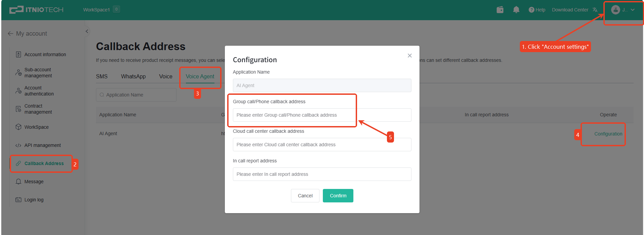Image resolution: width=644 pixels, height=235 pixels.
Task: Click the Configuration link for AI Agent
Action: click(608, 134)
